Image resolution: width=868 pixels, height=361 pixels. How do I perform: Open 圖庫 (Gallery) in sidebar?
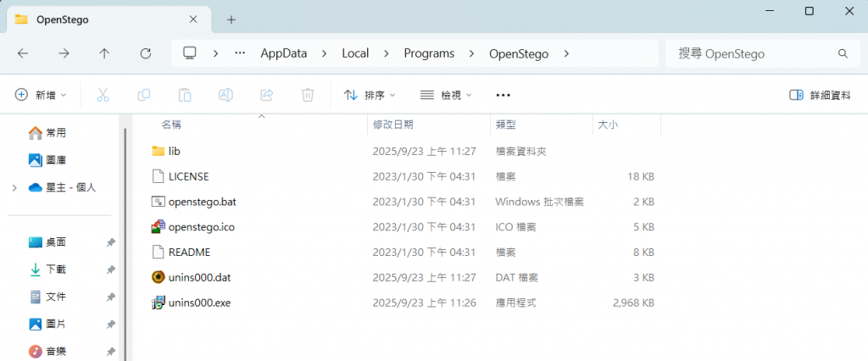point(47,160)
